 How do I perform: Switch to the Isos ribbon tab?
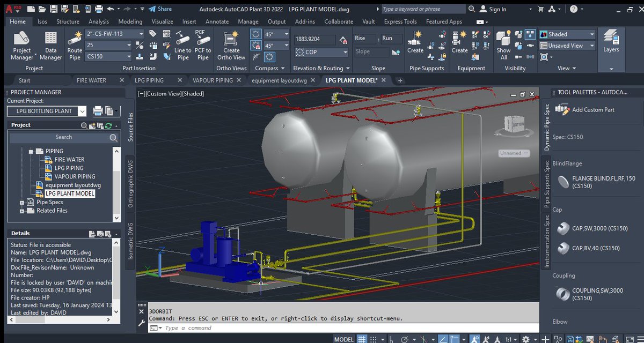click(42, 21)
